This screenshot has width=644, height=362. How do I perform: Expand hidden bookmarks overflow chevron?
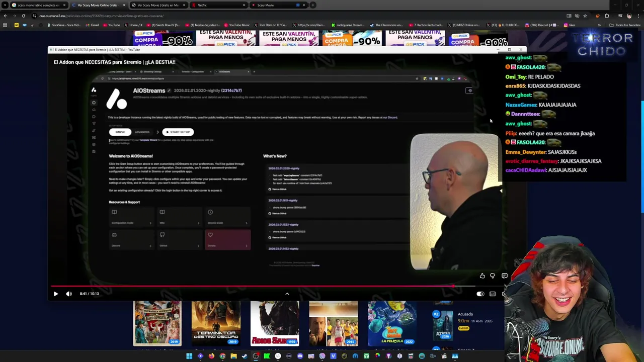[599, 25]
